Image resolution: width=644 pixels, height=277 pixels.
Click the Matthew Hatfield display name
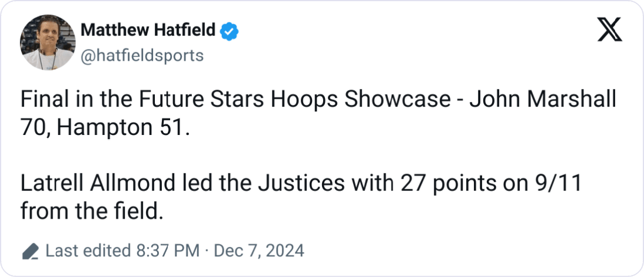(x=147, y=30)
